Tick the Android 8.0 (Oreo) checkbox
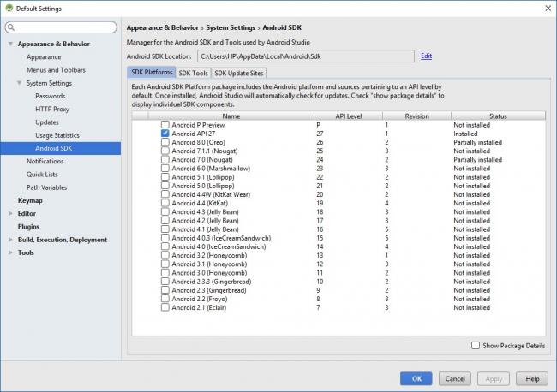Viewport: 557px width, 392px height. pos(165,142)
